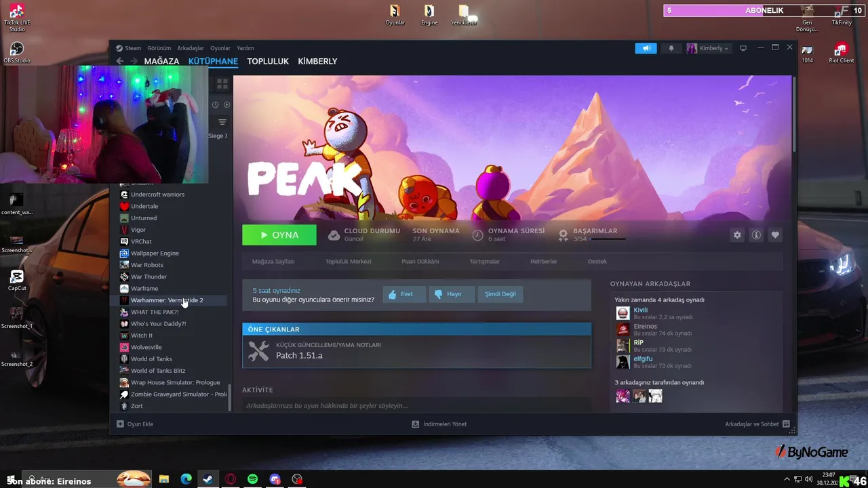Screen dimensions: 868x488
Task: Open friend Kivili's profile
Action: pos(640,310)
